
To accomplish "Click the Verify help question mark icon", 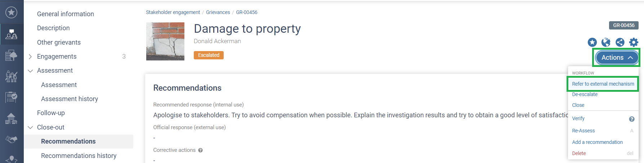I will click(632, 119).
